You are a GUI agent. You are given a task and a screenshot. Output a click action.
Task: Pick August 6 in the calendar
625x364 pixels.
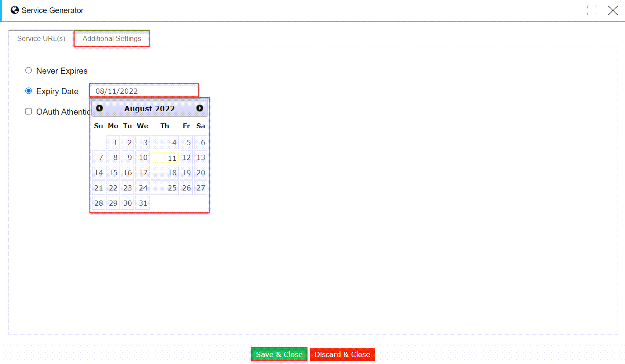(x=201, y=142)
